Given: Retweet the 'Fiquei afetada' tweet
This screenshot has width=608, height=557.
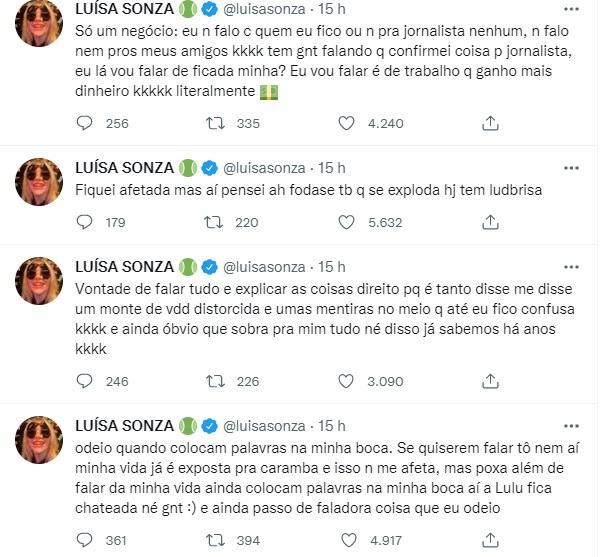Looking at the screenshot, I should tap(216, 225).
